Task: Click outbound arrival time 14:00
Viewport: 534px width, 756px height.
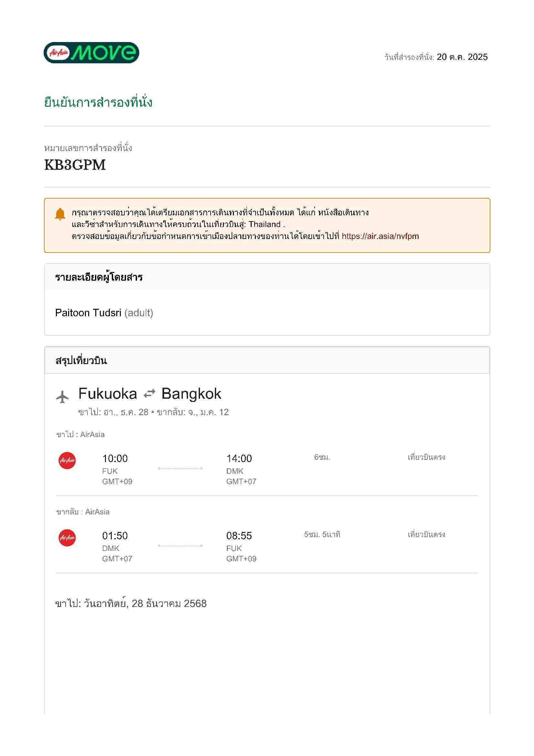Action: pos(239,458)
